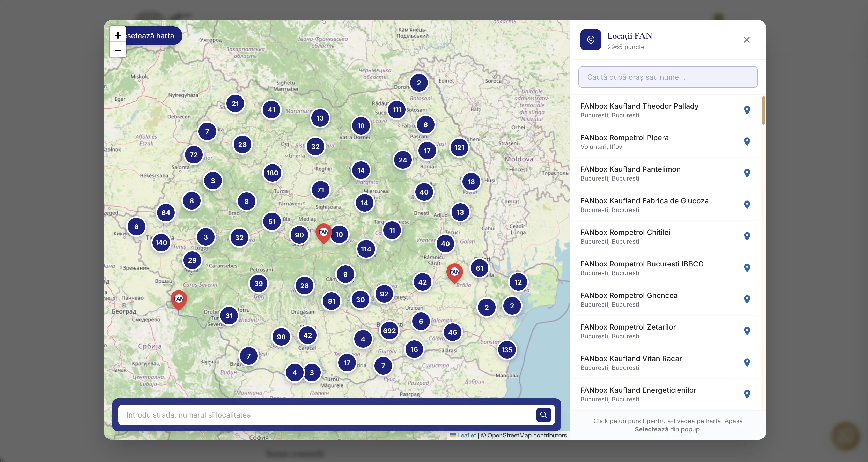The height and width of the screenshot is (462, 868).
Task: Select FANbox Rompetrol Ghencea list entry
Action: pyautogui.click(x=665, y=299)
